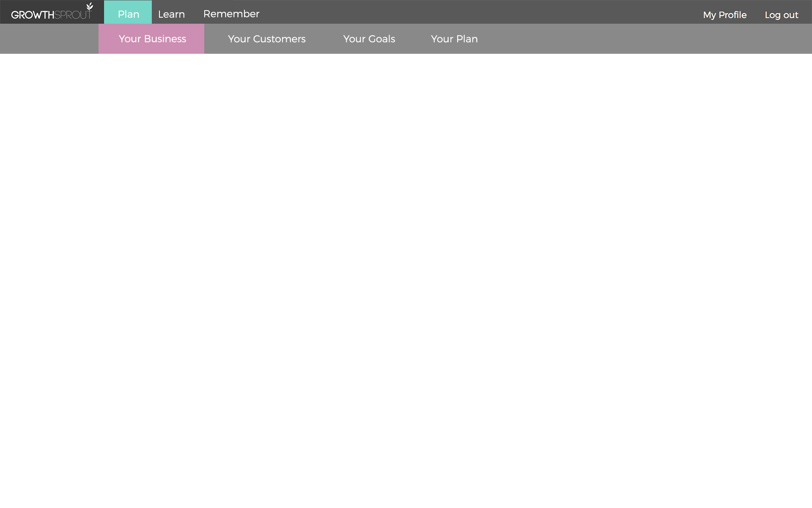
Task: Click the pink highlighted Your Business item
Action: tap(151, 39)
